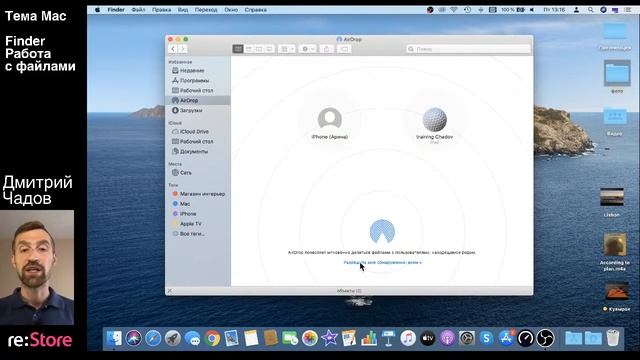Image resolution: width=640 pixels, height=360 pixels.
Task: Open App Store from the Dock
Action: coord(506,338)
